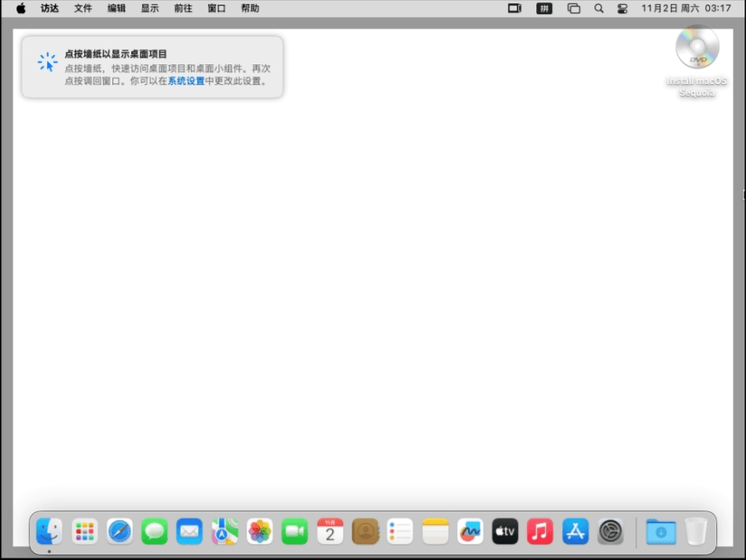Switch input method via 拼 icon
The width and height of the screenshot is (746, 560).
(544, 9)
